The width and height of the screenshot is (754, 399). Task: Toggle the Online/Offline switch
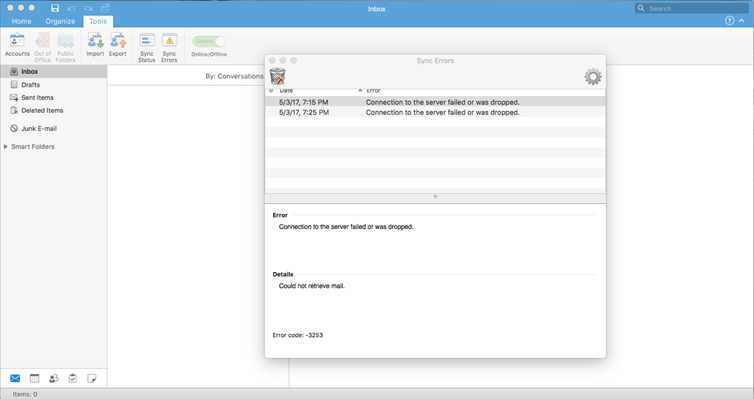(209, 41)
